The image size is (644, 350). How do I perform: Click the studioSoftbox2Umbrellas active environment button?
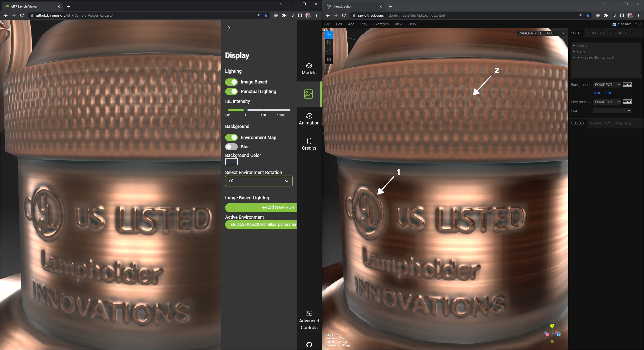(x=261, y=224)
